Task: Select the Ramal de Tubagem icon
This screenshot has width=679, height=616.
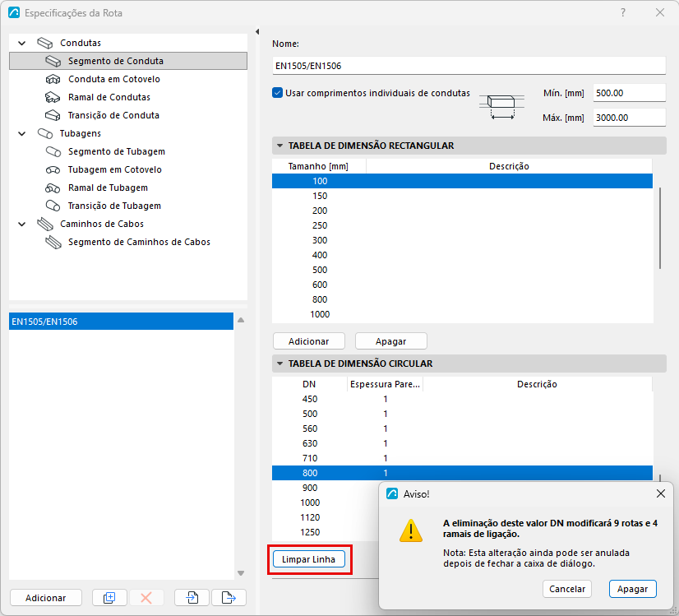Action: coord(53,188)
